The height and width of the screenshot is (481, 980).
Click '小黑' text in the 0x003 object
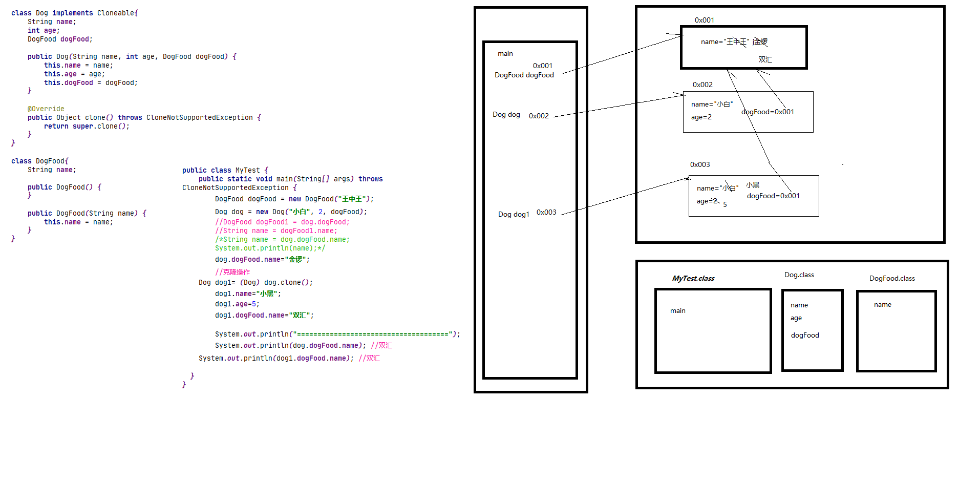click(x=753, y=185)
